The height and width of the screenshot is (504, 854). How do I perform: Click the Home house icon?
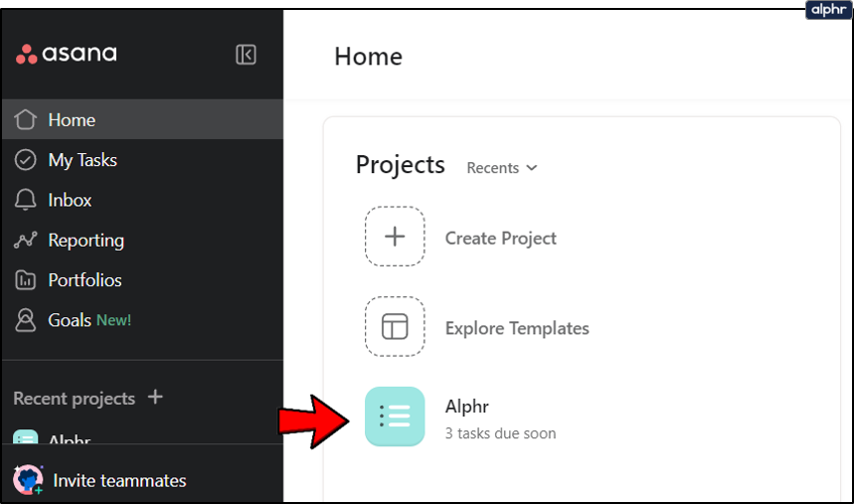(x=27, y=120)
